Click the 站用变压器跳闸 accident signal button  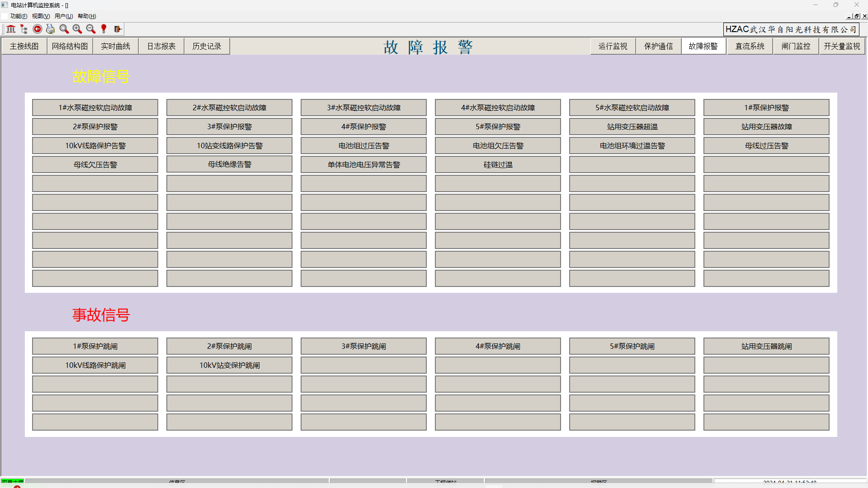pyautogui.click(x=766, y=347)
